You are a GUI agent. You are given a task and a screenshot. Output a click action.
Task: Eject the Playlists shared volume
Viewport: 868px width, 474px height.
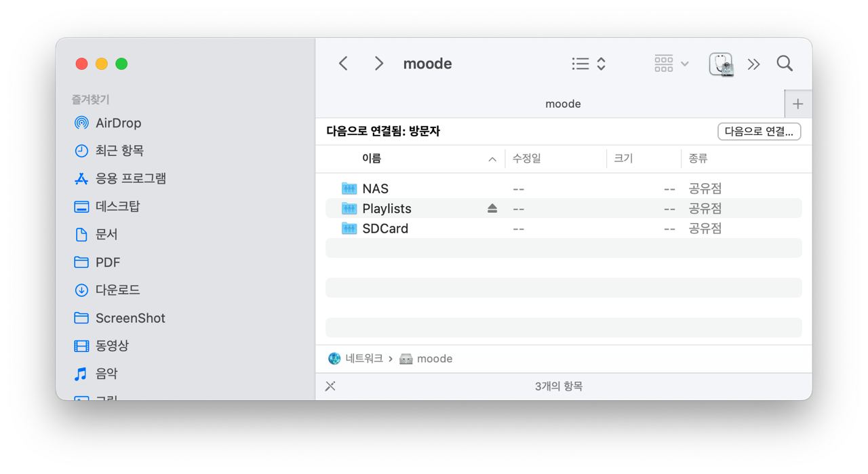(491, 208)
